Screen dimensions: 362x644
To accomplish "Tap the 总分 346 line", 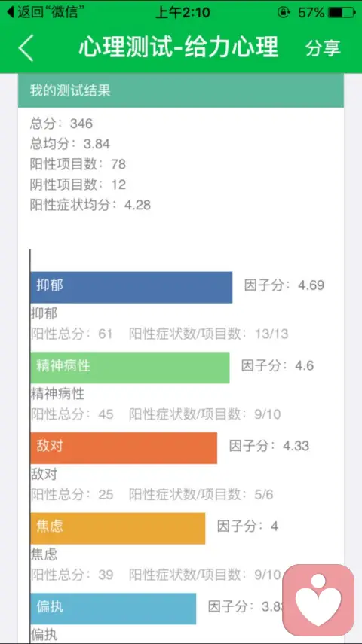I will pyautogui.click(x=62, y=124).
